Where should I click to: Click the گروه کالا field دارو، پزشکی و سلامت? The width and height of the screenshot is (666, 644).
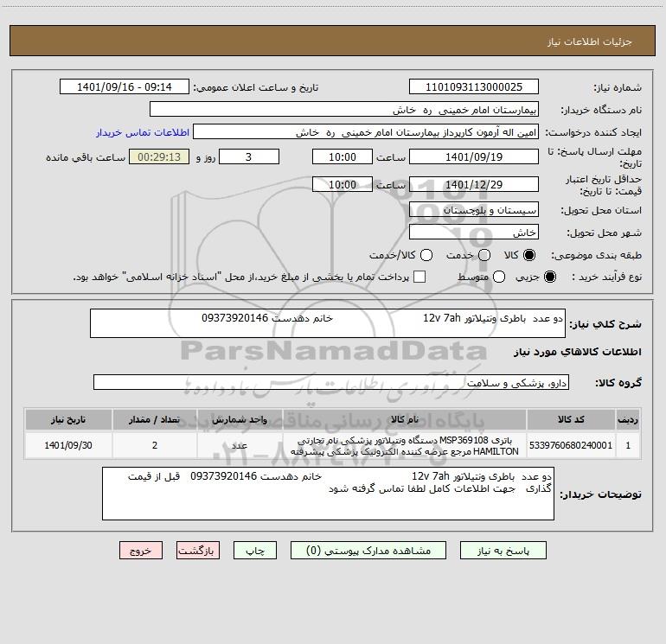point(331,382)
